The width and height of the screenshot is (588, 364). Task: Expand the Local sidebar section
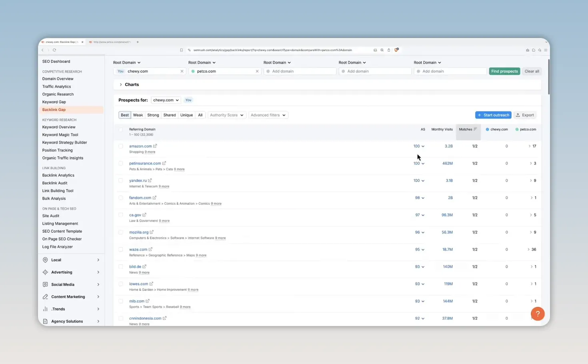(71, 260)
